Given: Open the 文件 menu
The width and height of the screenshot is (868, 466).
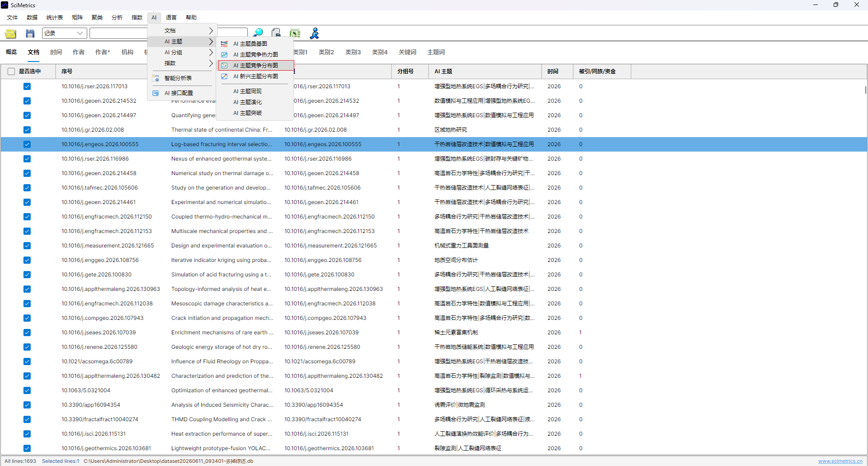Looking at the screenshot, I should pyautogui.click(x=12, y=18).
